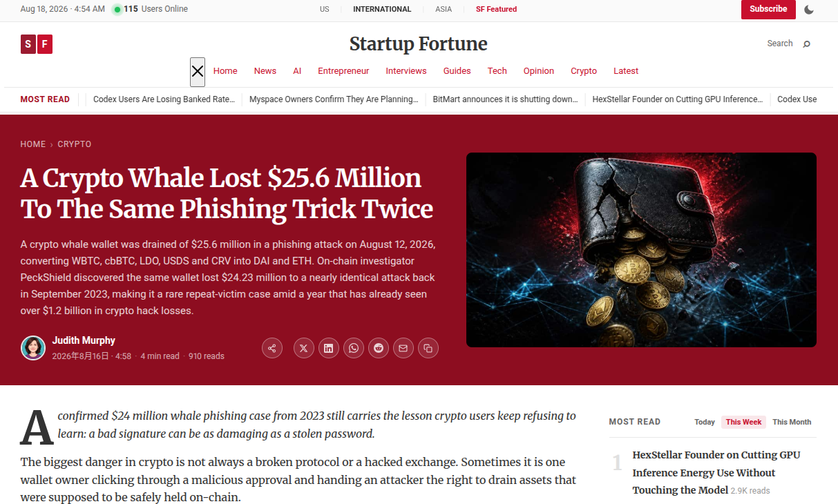Close the navigation menu with the X
The width and height of the screenshot is (838, 504).
[x=198, y=71]
